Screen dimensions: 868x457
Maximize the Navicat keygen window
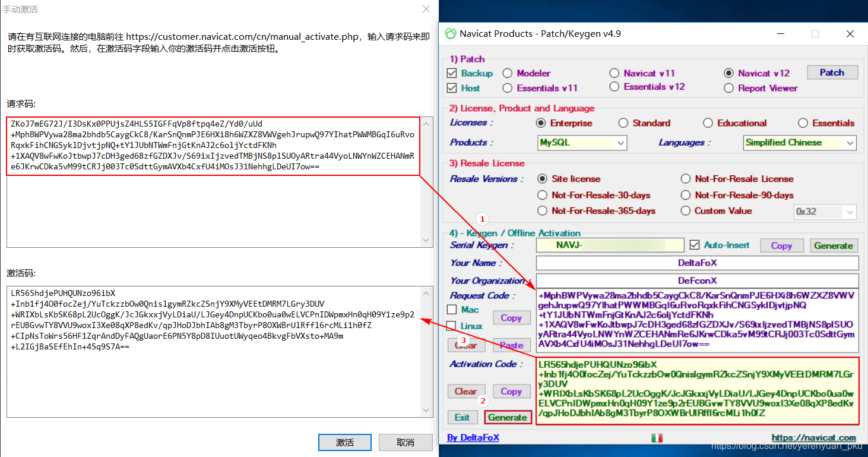tap(815, 34)
